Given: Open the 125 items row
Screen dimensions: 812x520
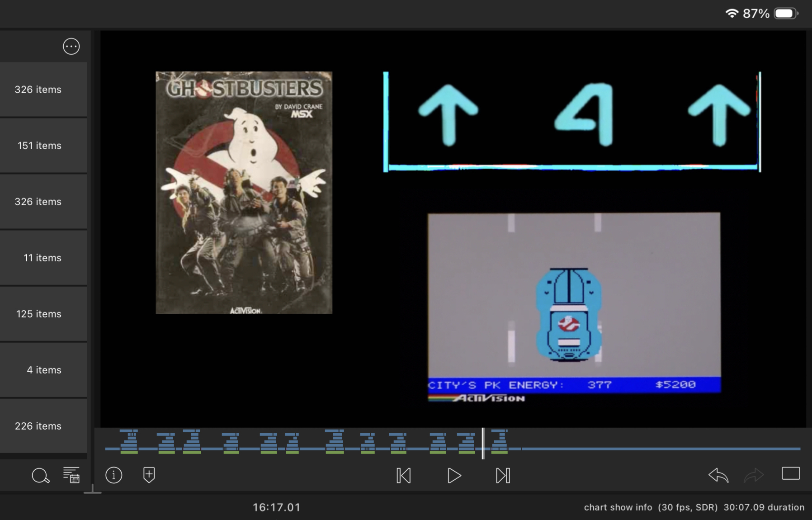Looking at the screenshot, I should coord(43,314).
